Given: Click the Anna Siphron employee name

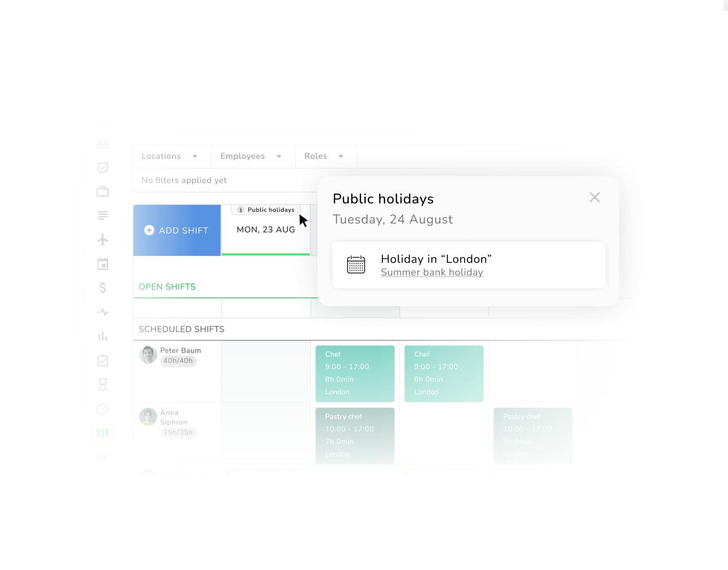Looking at the screenshot, I should 174,417.
